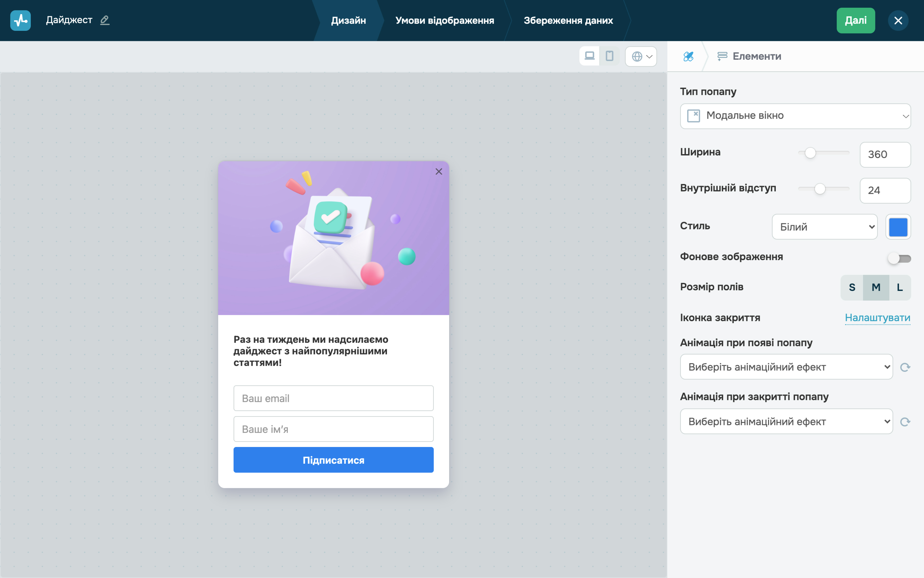Open the Елементи tab
Viewport: 924px width, 578px height.
click(x=749, y=57)
